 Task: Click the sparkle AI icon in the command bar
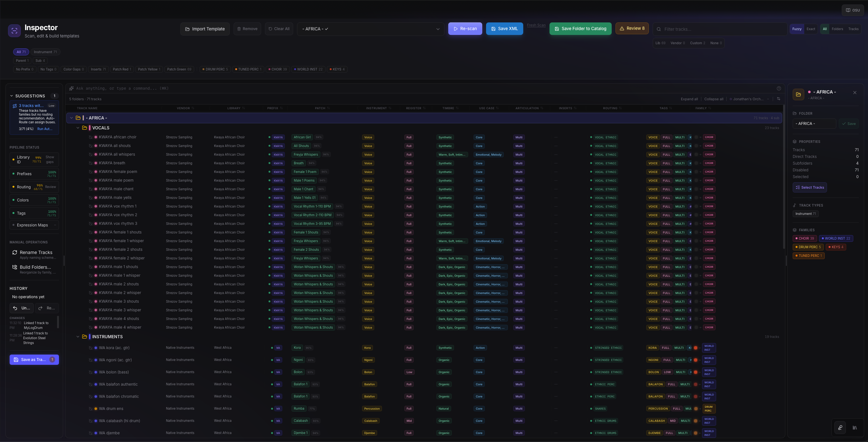pos(71,88)
